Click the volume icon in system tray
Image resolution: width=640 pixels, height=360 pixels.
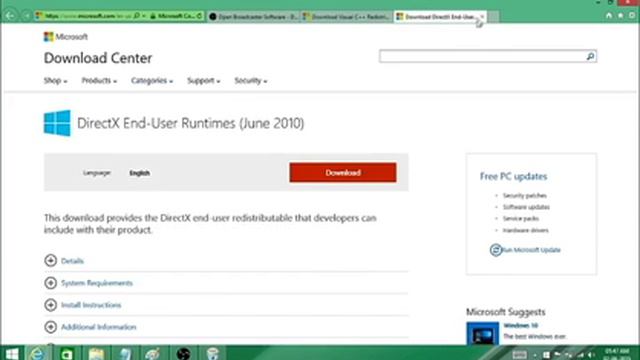(x=591, y=355)
